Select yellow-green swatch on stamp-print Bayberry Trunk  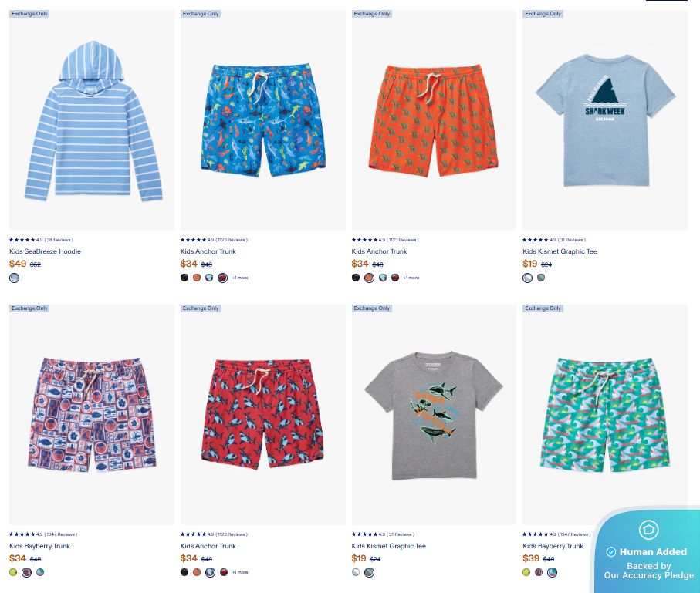(13, 572)
